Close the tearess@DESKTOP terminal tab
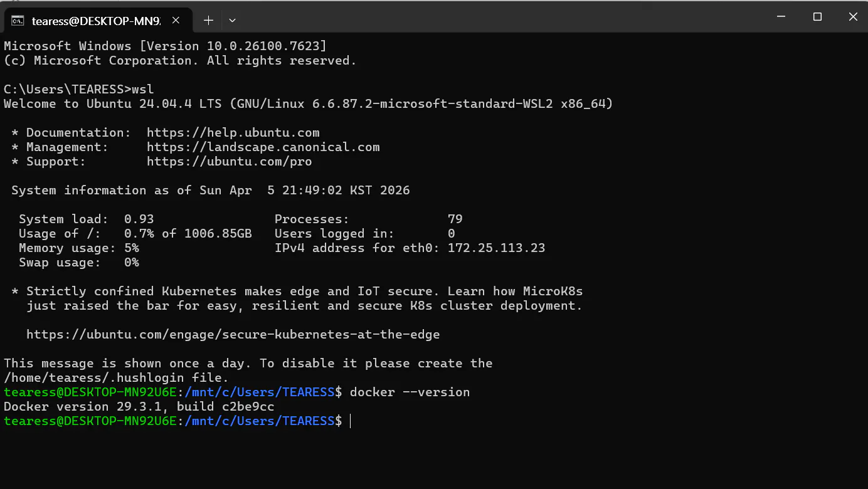868x489 pixels. (x=176, y=20)
